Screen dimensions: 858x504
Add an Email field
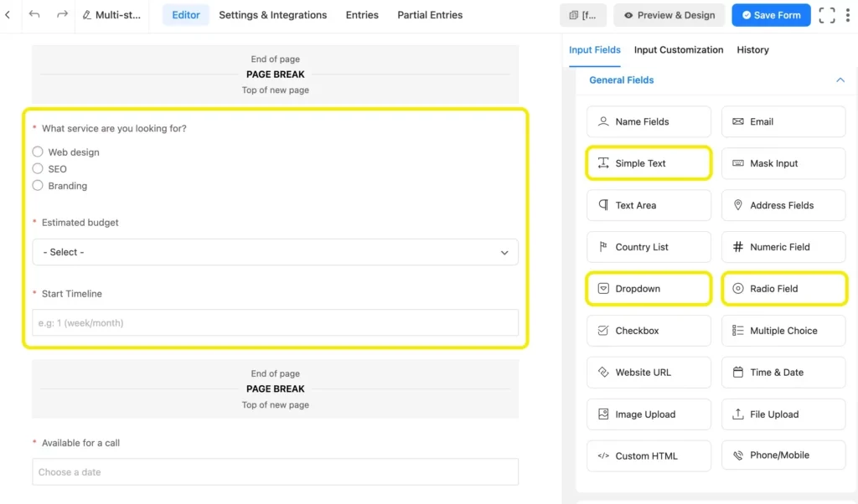coord(783,121)
